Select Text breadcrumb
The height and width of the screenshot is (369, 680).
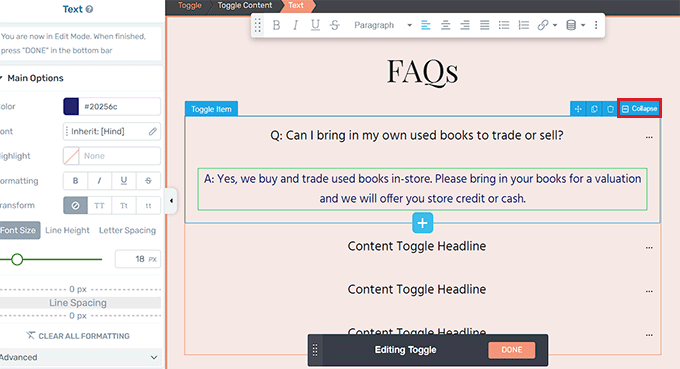pyautogui.click(x=296, y=5)
